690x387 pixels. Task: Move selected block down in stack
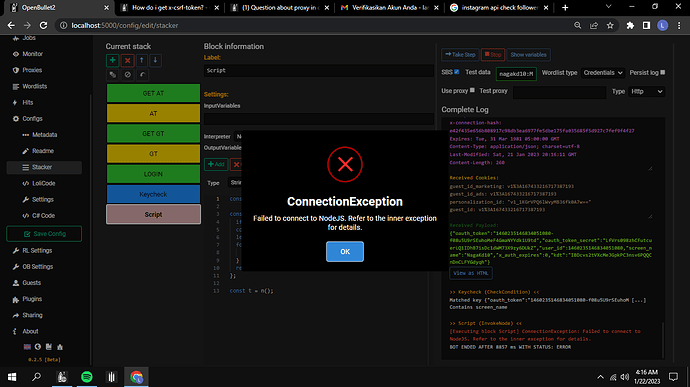(155, 60)
